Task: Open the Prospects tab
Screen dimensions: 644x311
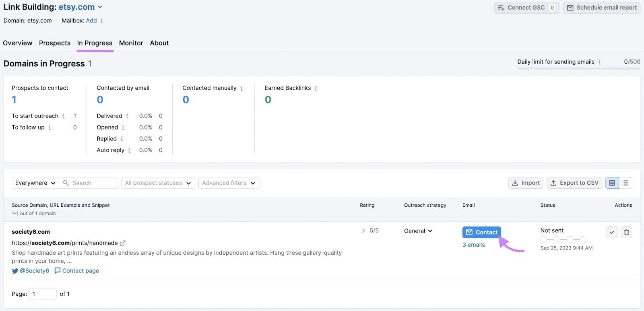Action: tap(55, 43)
